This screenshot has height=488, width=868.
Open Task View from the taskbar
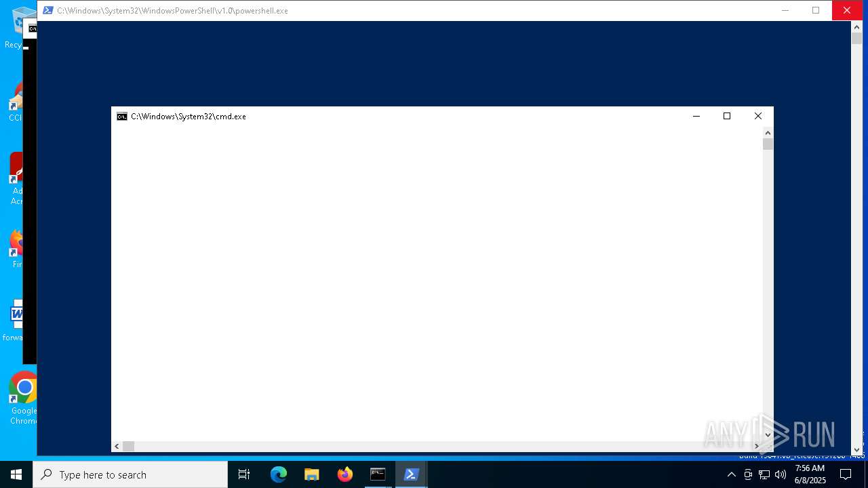[x=244, y=474]
